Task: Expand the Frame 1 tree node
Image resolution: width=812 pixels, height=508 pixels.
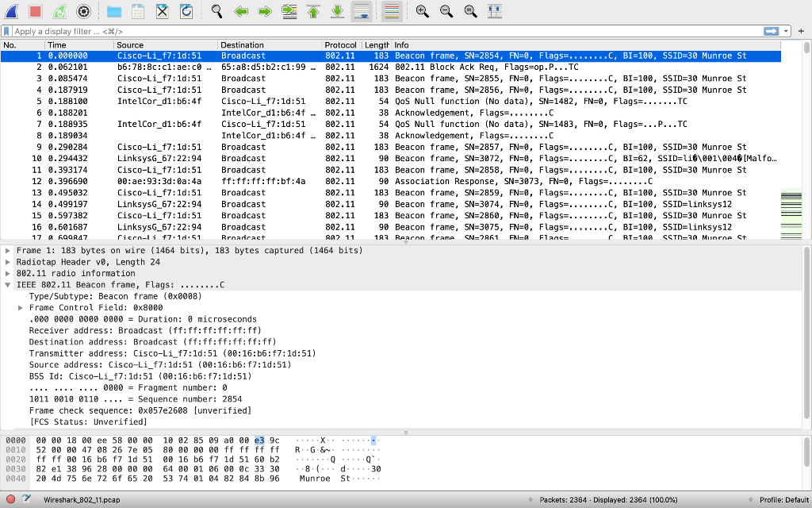Action: [8, 250]
